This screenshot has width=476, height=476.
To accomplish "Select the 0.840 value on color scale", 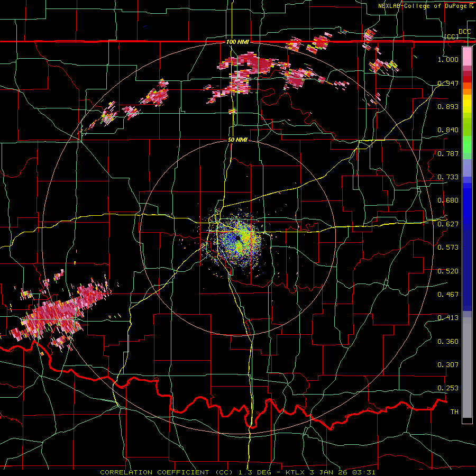I will (448, 130).
